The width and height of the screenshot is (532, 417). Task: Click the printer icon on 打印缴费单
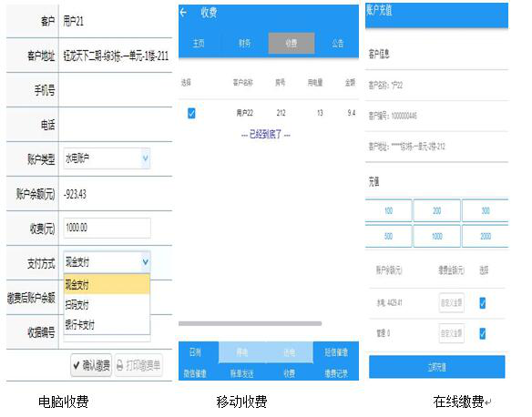[119, 365]
